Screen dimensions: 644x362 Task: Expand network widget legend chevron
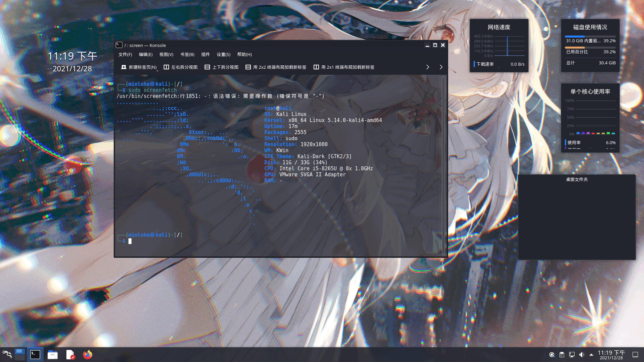tap(499, 68)
